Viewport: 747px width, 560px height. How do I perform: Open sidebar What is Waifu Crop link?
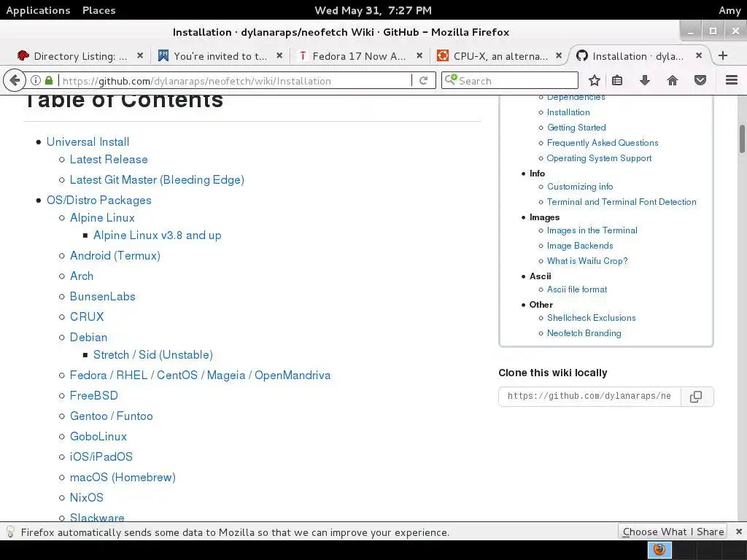point(587,261)
